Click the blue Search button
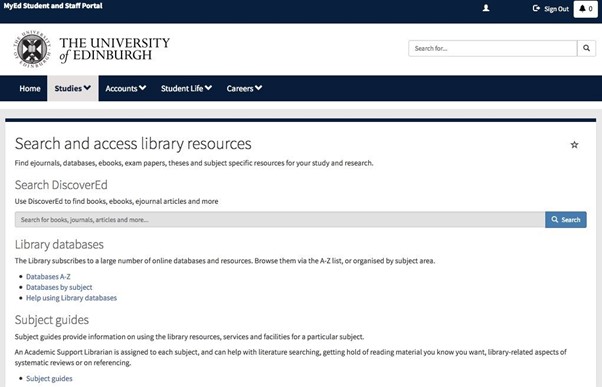This screenshot has width=602, height=387. click(x=566, y=220)
